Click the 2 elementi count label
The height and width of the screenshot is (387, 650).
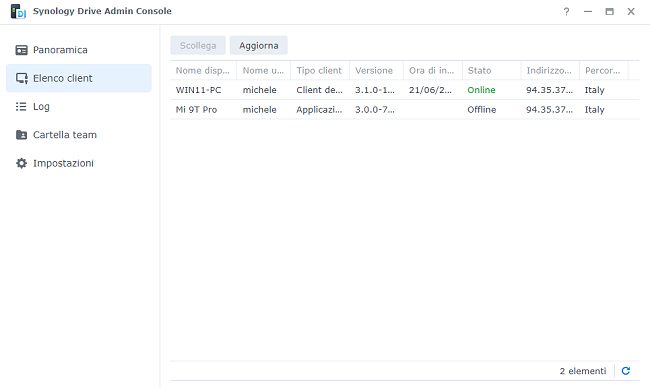[583, 371]
